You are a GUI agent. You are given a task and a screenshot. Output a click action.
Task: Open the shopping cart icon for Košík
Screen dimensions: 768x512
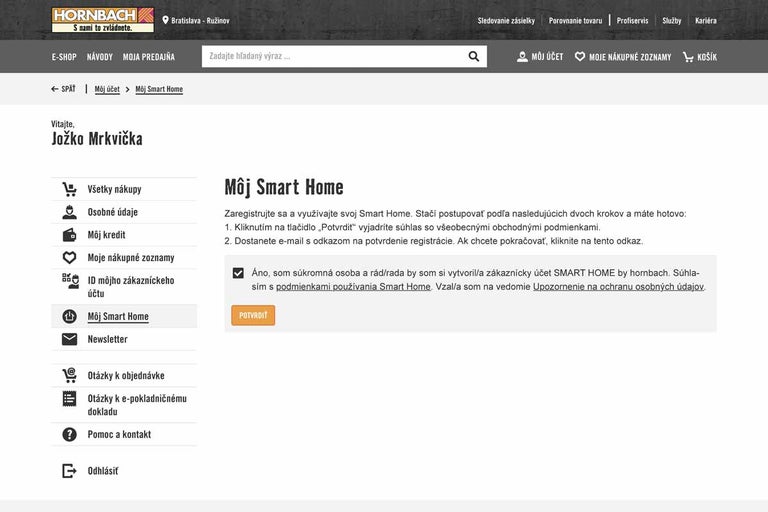tap(688, 57)
